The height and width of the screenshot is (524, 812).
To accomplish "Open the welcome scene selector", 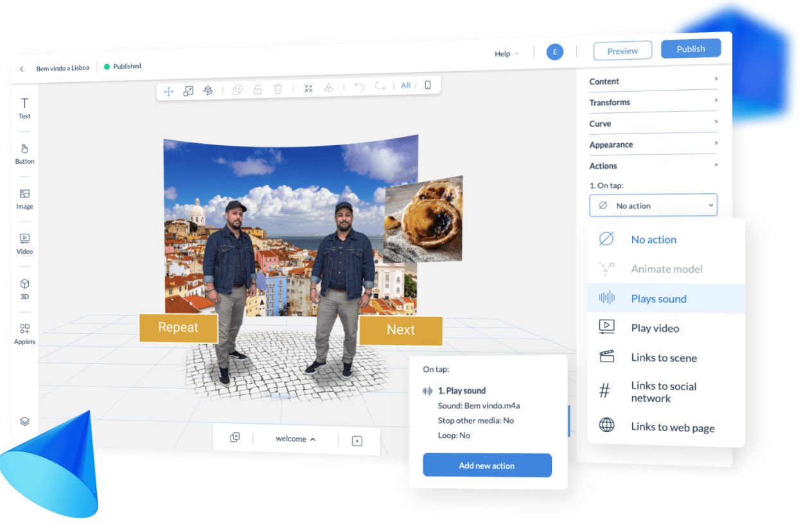I will 296,439.
